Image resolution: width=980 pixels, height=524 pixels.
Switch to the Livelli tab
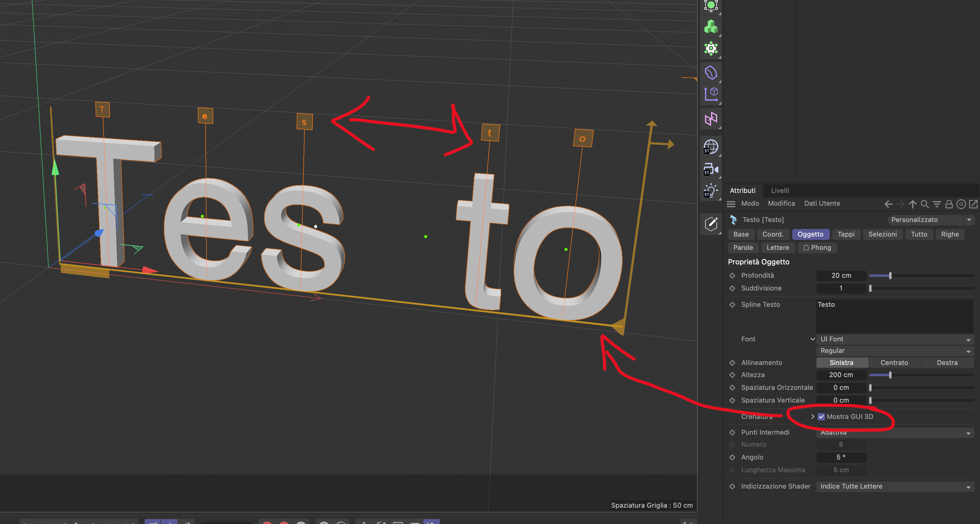coord(780,191)
